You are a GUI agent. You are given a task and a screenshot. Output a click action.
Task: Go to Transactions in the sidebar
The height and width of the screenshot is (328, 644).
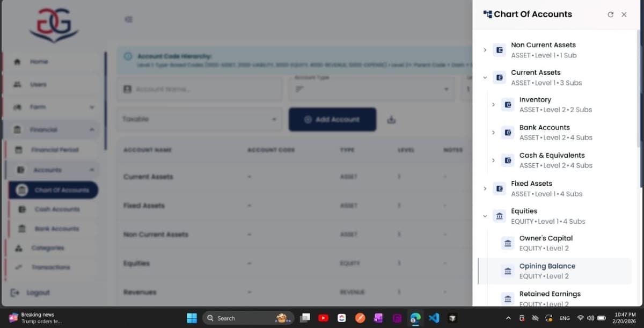coord(50,267)
